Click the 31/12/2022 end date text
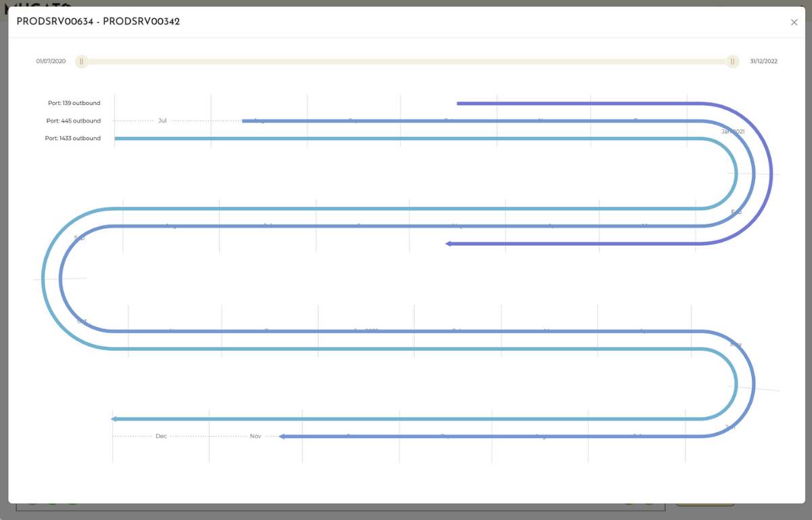The image size is (812, 520). tap(763, 62)
